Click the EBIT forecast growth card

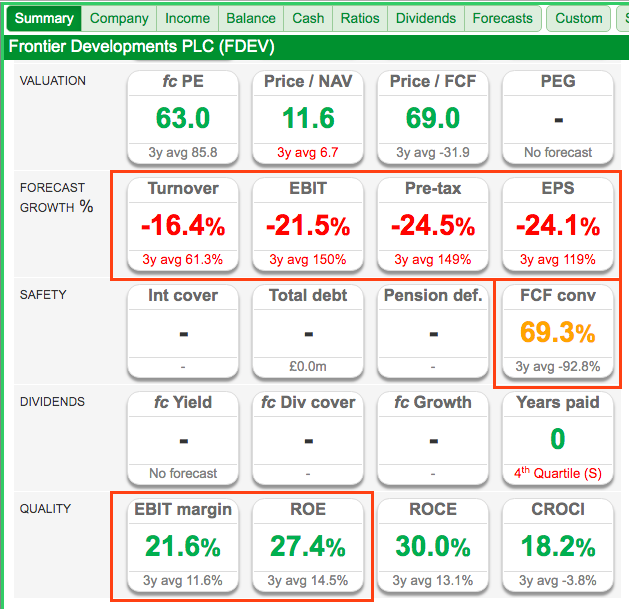[308, 224]
